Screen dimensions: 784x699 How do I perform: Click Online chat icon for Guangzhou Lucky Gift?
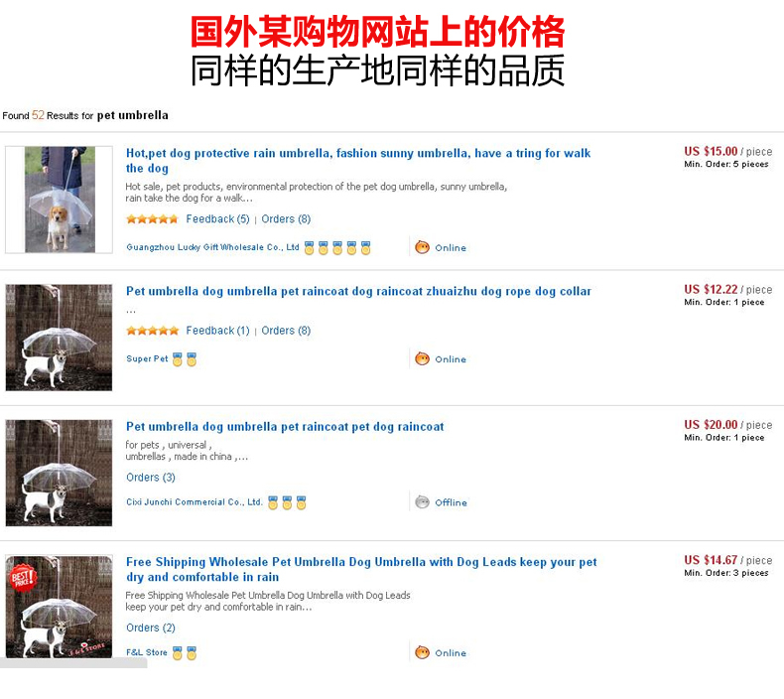point(423,247)
